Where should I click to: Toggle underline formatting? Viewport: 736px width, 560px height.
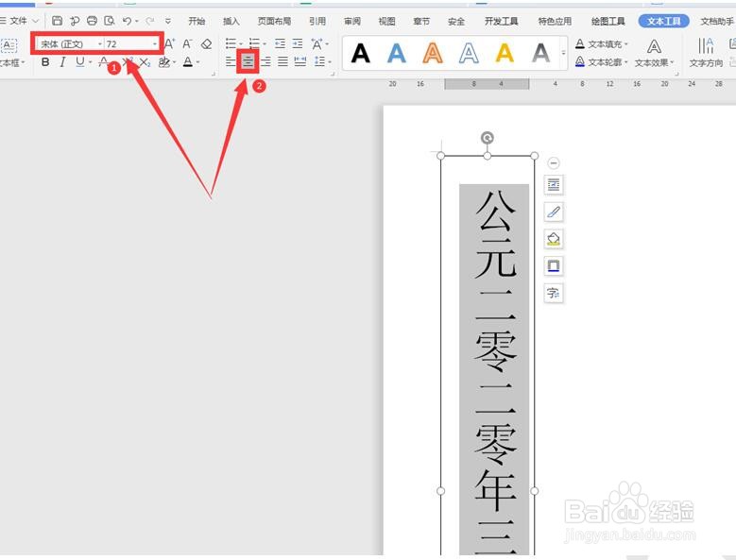80,62
